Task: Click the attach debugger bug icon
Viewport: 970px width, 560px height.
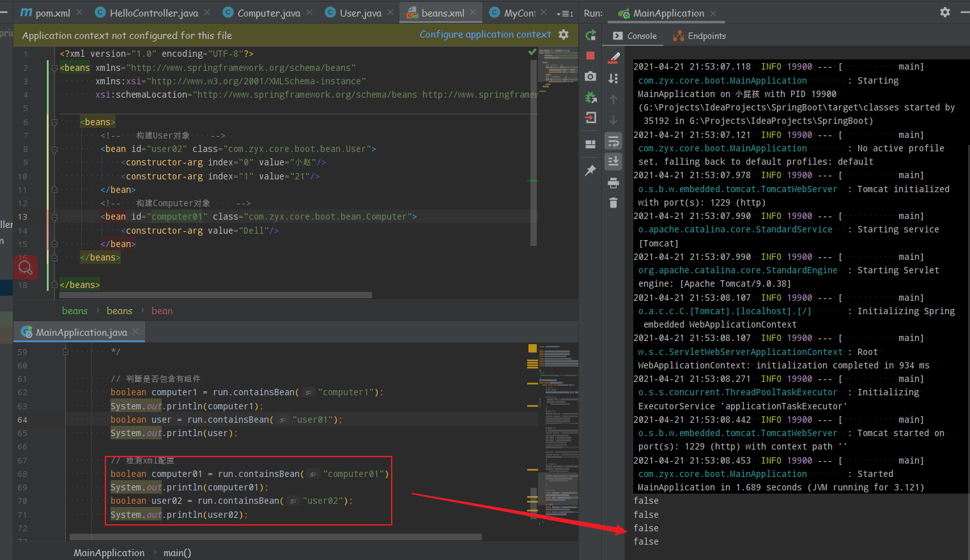Action: 590,98
